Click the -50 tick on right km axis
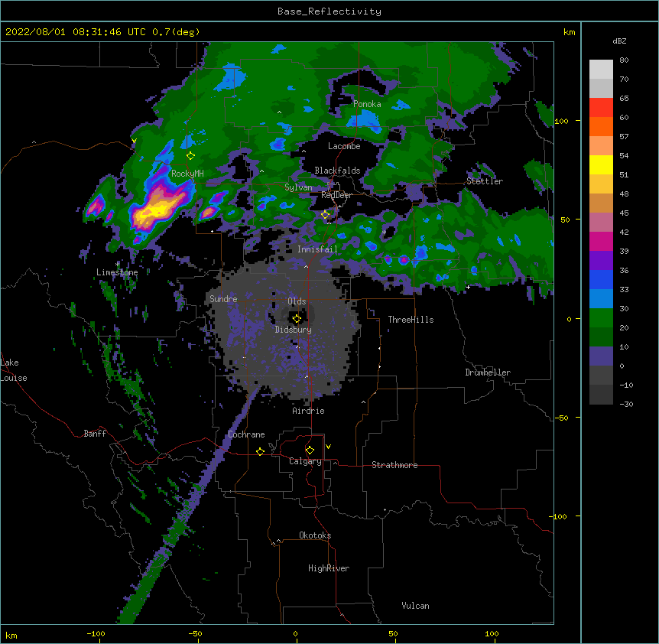659x644 pixels. (561, 418)
